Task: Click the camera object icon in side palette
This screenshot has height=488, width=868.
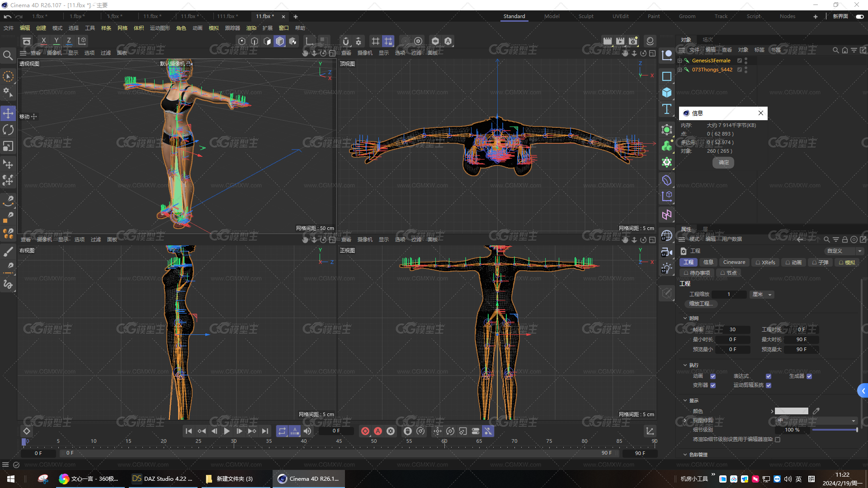Action: pos(666,252)
